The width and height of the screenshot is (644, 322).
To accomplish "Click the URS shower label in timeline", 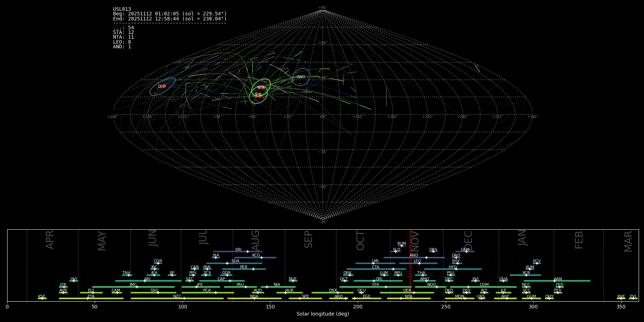I will coord(480,297).
